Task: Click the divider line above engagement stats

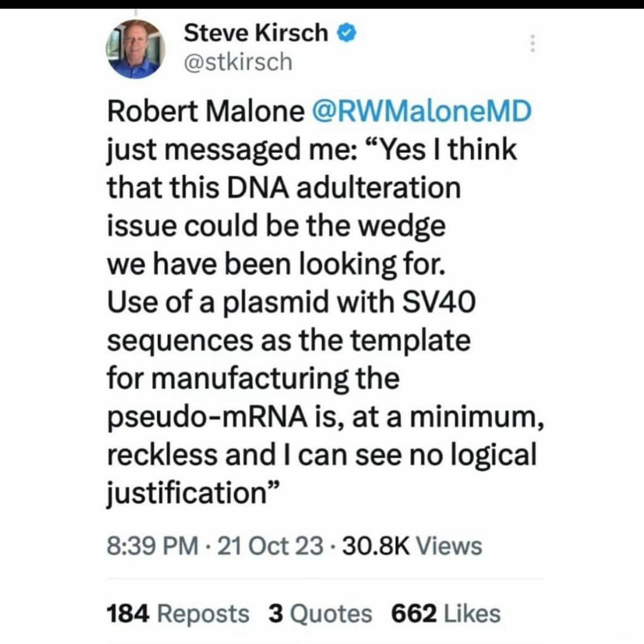Action: [x=325, y=579]
